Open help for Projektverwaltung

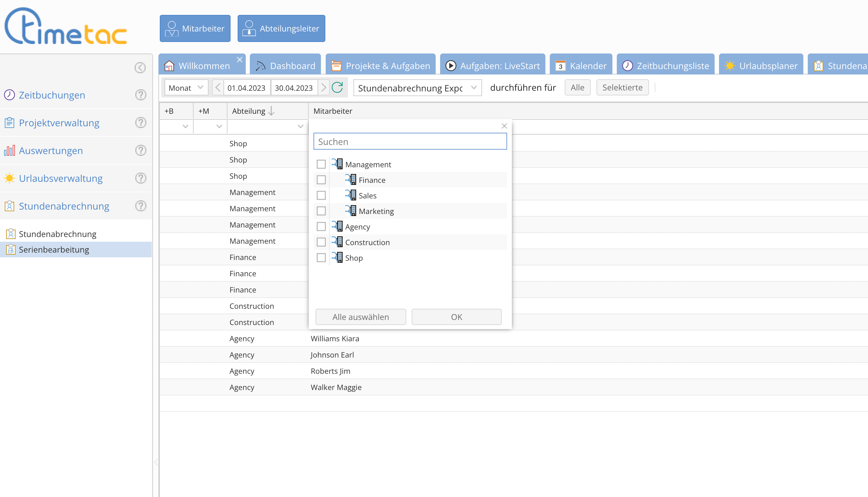(x=140, y=122)
